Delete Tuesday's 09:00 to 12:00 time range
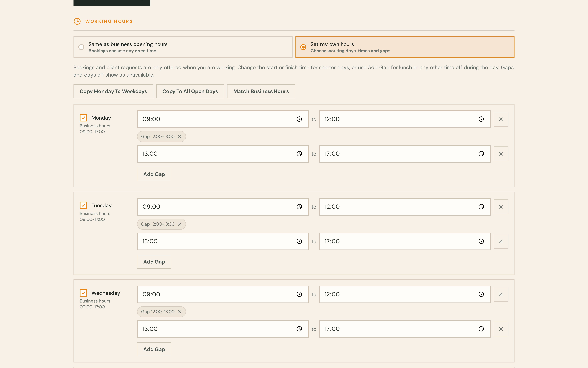This screenshot has width=588, height=368. [x=501, y=207]
